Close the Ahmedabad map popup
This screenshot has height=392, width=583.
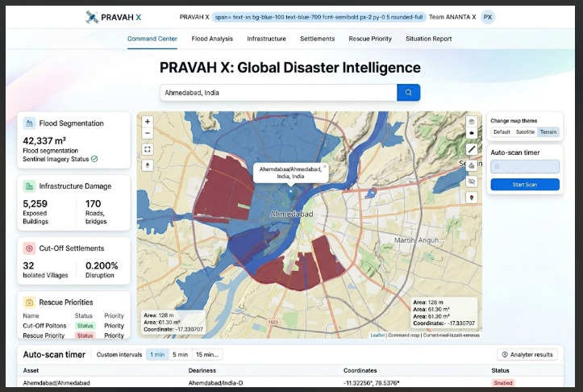[325, 167]
